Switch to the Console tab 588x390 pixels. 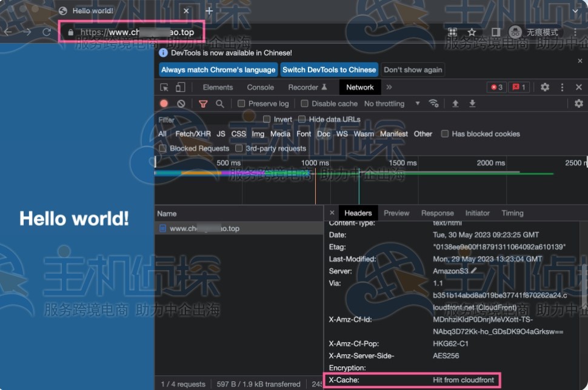click(260, 87)
